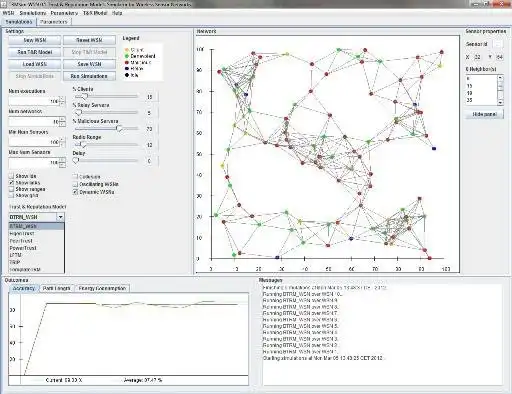The width and height of the screenshot is (512, 394).
Task: Click the Save WSN button
Action: click(x=89, y=64)
